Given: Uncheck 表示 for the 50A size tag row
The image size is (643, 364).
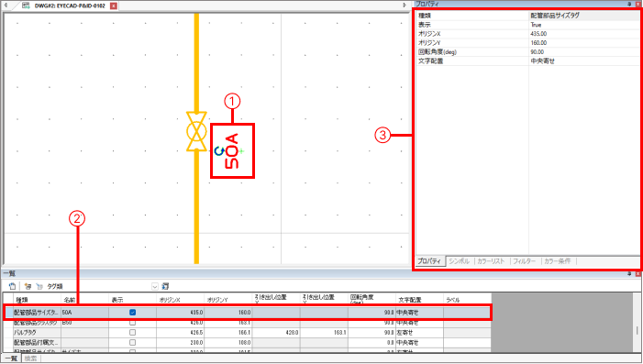Looking at the screenshot, I should point(132,313).
